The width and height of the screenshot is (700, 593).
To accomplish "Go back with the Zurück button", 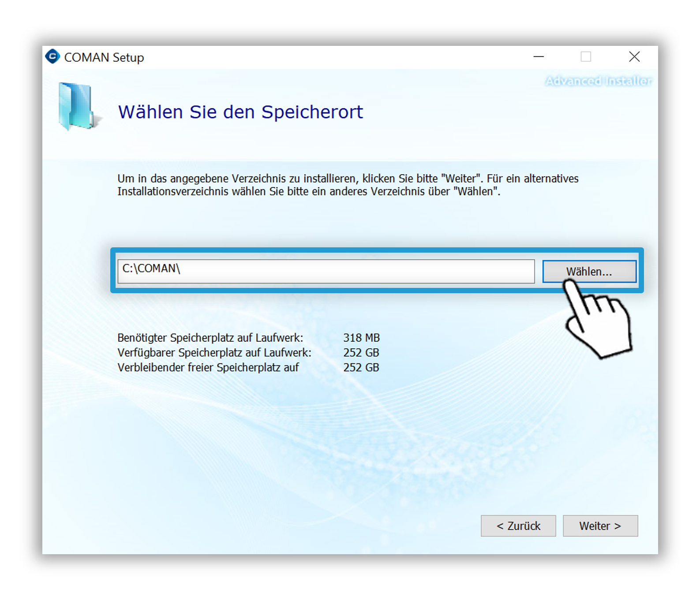I will (518, 526).
